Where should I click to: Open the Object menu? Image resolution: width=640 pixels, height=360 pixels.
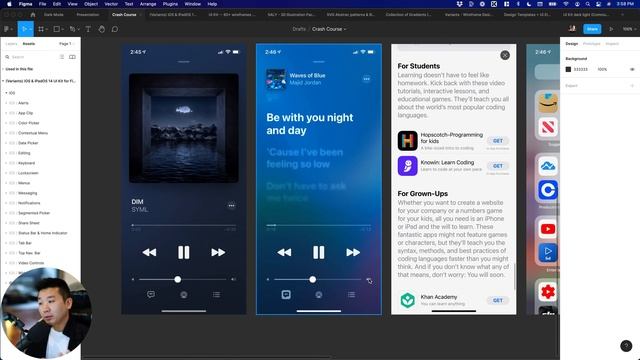click(91, 4)
